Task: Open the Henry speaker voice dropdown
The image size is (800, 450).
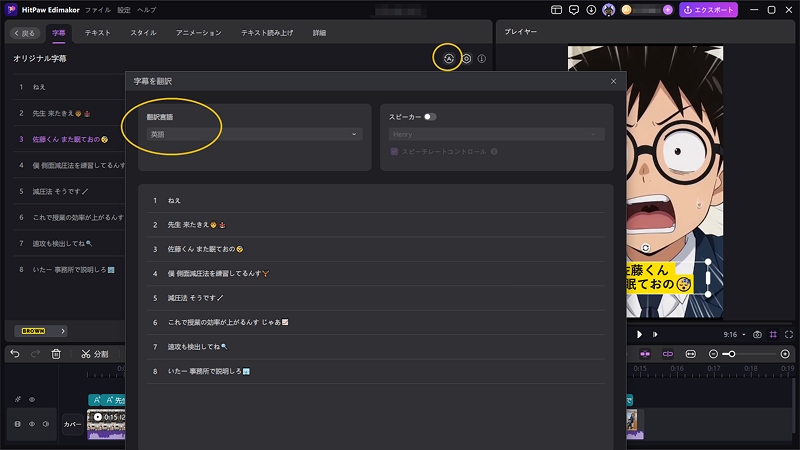Action: [x=496, y=134]
